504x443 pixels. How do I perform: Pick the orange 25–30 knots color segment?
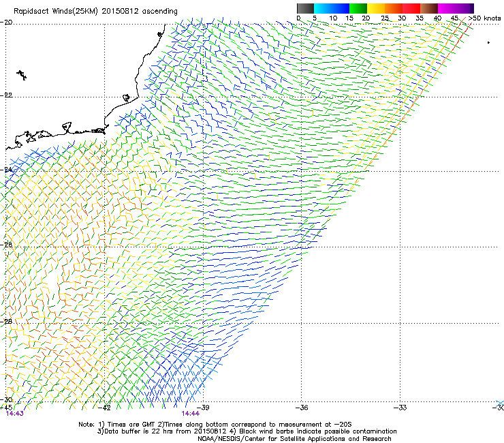click(x=394, y=8)
